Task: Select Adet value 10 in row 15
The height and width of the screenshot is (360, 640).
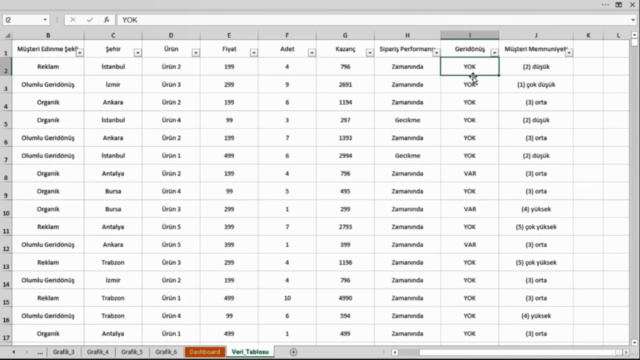Action: [x=287, y=298]
